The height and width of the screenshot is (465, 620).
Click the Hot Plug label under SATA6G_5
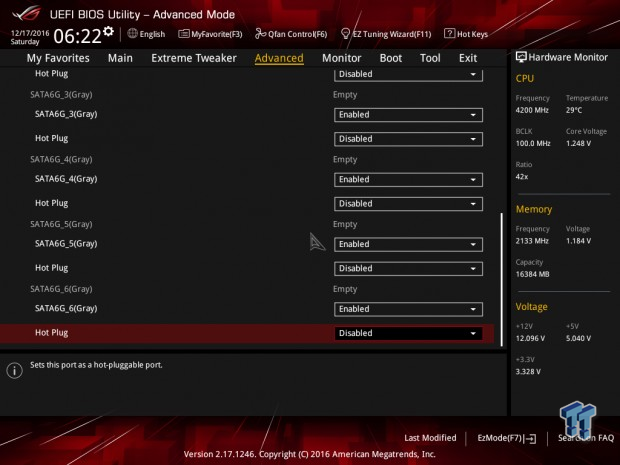click(x=51, y=268)
